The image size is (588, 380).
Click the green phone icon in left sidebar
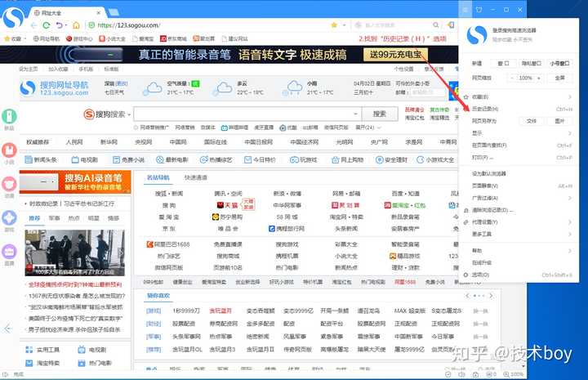coord(9,116)
